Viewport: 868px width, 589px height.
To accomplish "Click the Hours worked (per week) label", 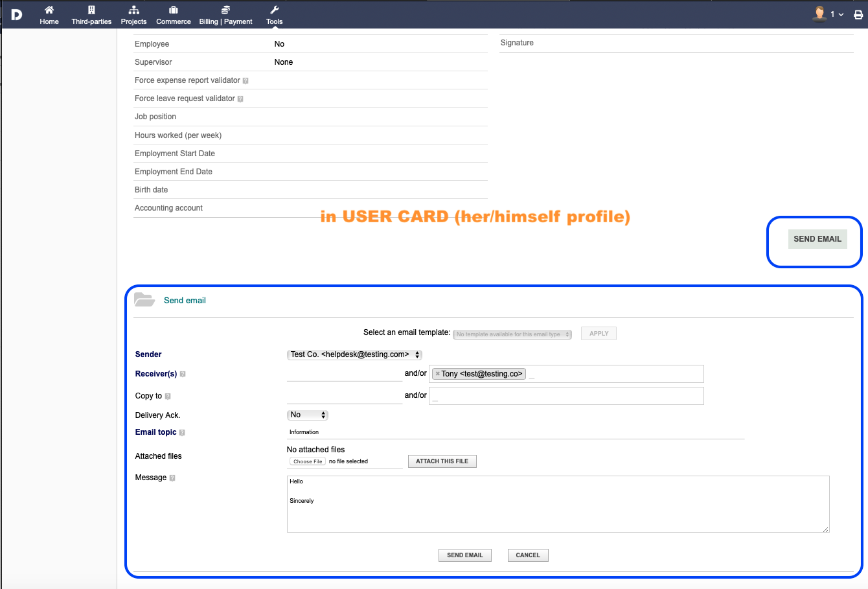I will [x=178, y=135].
